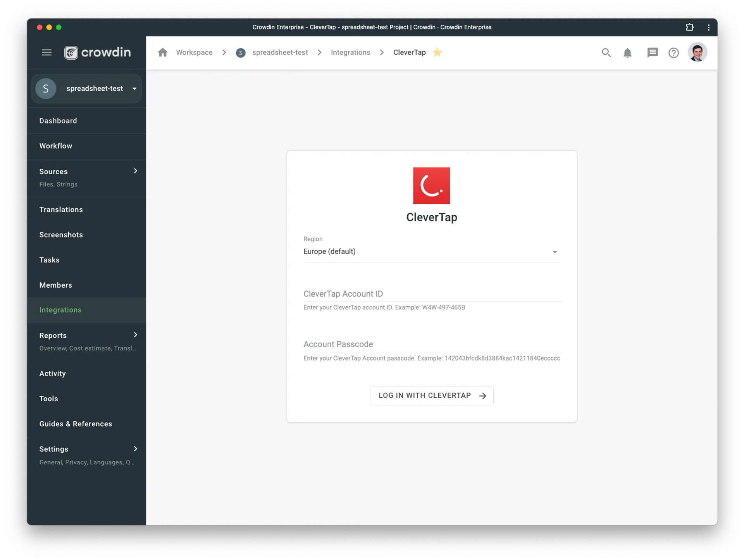Screen dimensions: 744x560
Task: Open Guides & References in sidebar
Action: point(86,424)
